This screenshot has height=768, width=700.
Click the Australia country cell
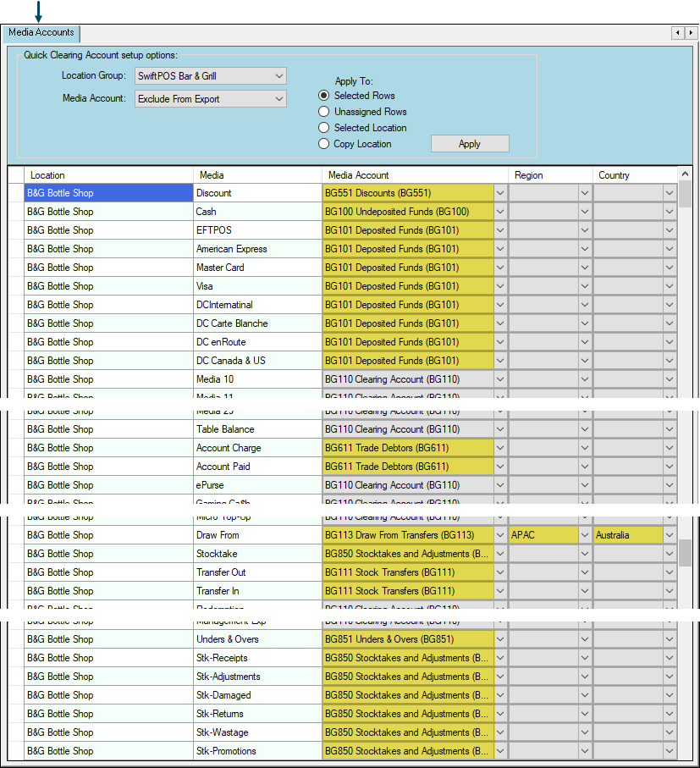(x=629, y=535)
